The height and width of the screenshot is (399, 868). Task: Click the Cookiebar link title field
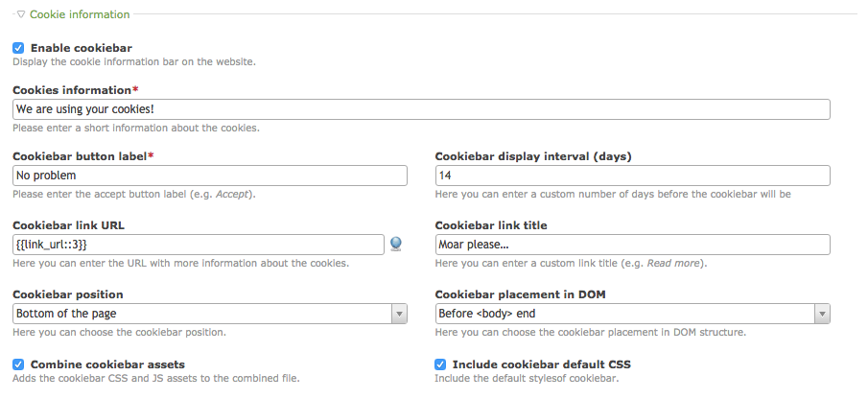click(632, 245)
